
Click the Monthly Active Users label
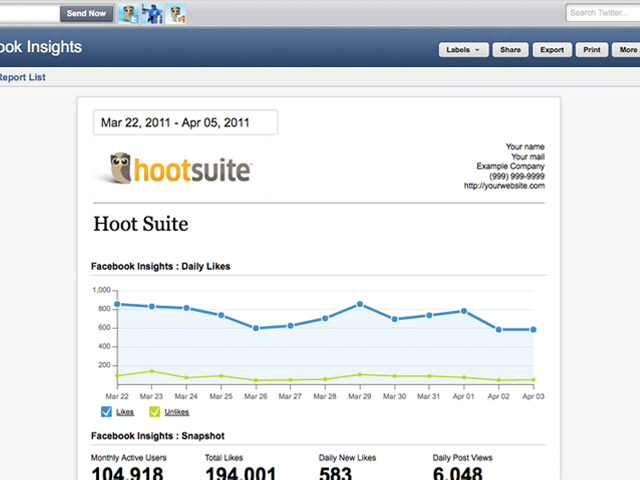coord(129,458)
